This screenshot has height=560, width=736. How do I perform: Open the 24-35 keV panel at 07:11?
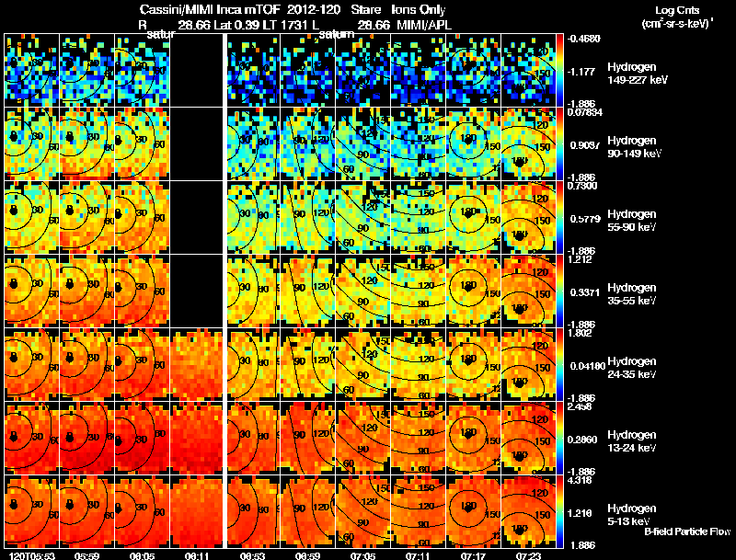pos(419,364)
